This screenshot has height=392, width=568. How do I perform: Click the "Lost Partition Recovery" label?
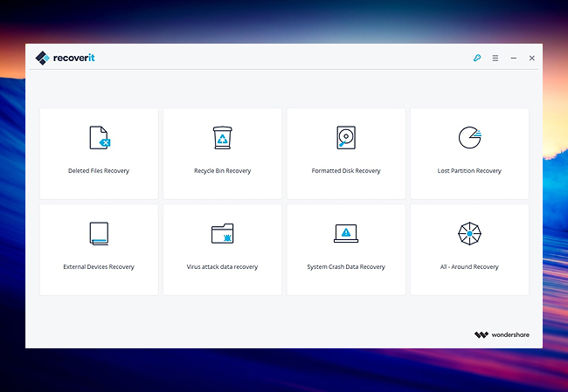point(469,171)
